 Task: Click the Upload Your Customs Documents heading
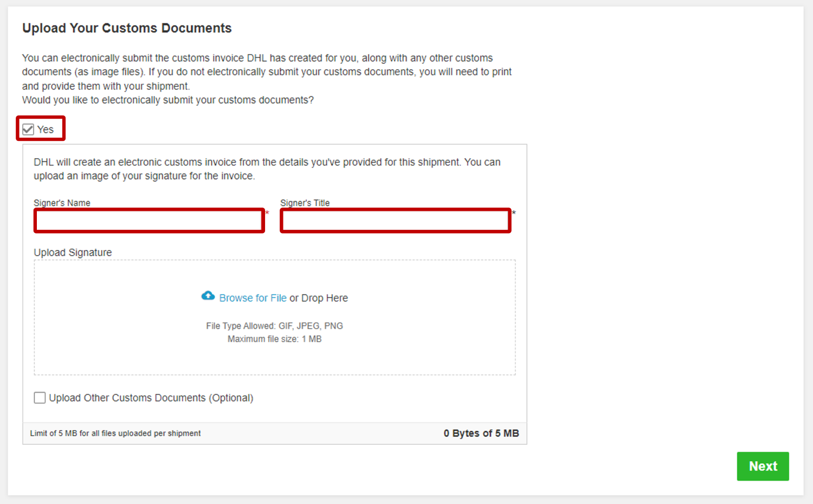click(126, 28)
